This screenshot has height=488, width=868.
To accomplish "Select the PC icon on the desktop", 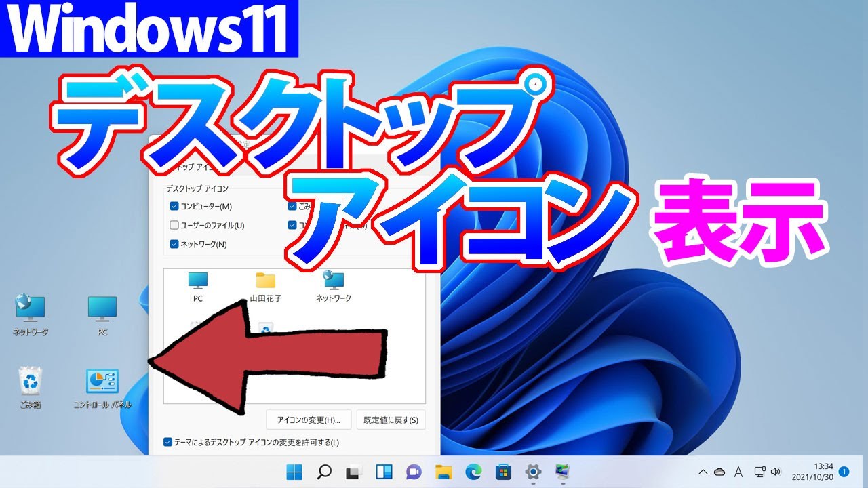I will coord(102,316).
